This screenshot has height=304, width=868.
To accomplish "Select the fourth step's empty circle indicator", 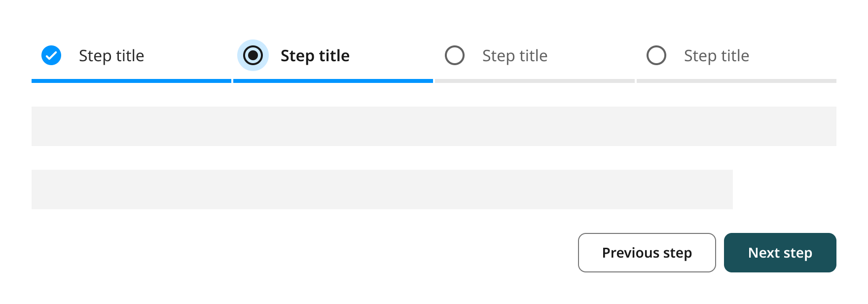I will (x=656, y=55).
